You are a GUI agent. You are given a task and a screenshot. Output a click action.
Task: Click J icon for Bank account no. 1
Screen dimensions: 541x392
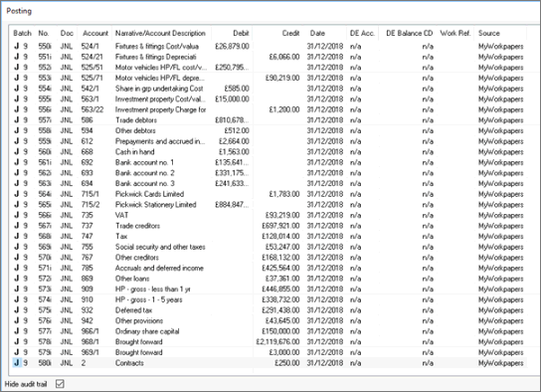pyautogui.click(x=16, y=162)
